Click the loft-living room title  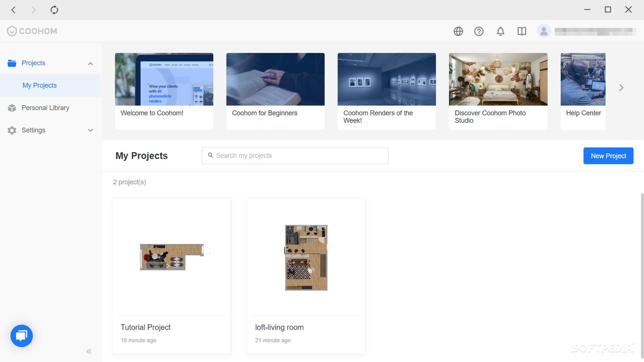pos(279,327)
